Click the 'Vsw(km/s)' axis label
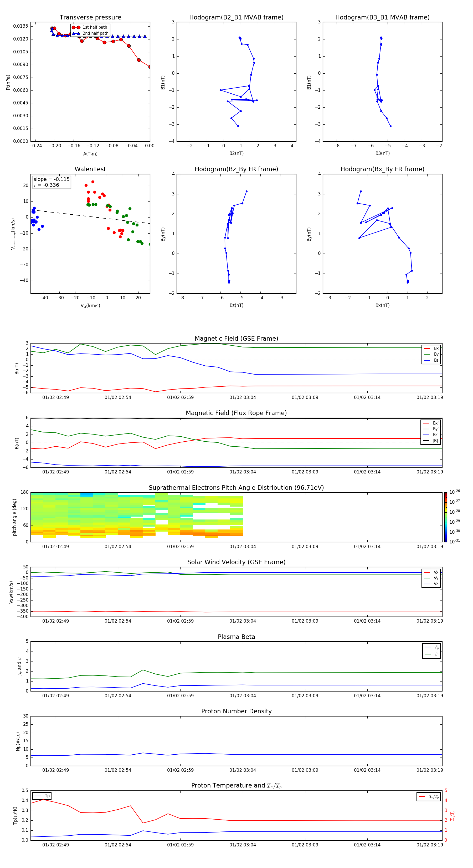This screenshot has height=868, width=473. pos(12,592)
